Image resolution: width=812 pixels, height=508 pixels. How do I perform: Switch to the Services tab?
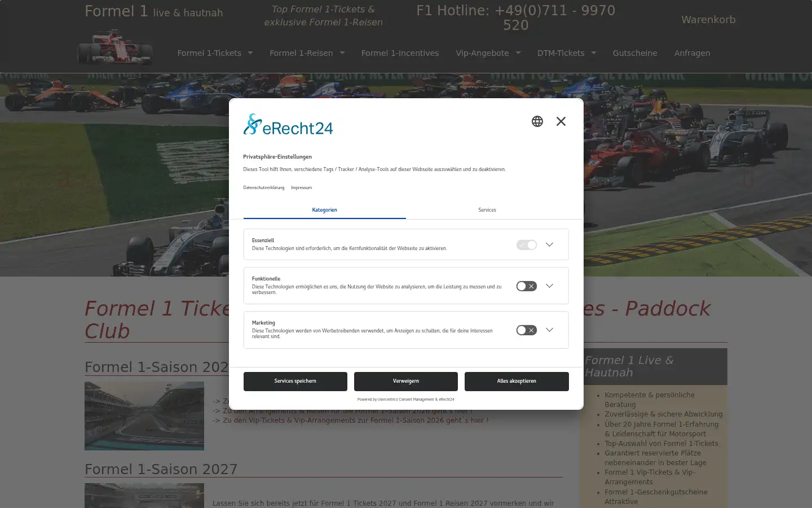coord(487,210)
